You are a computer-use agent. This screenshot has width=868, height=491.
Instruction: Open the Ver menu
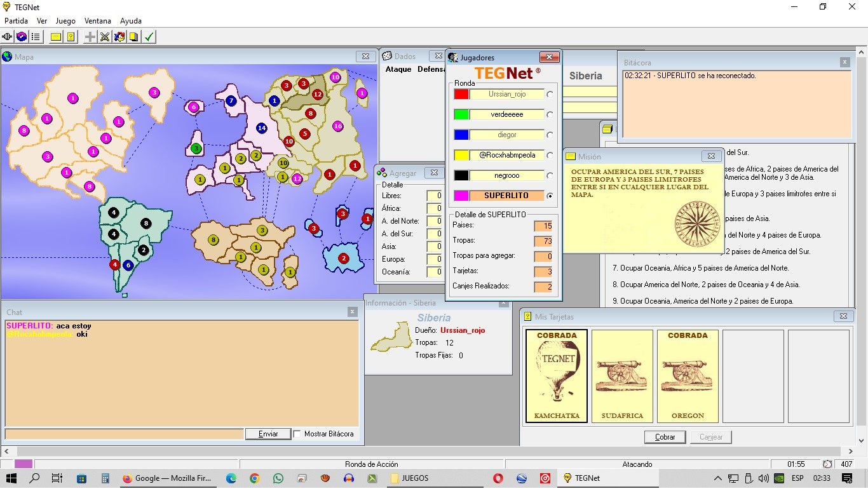[x=42, y=21]
